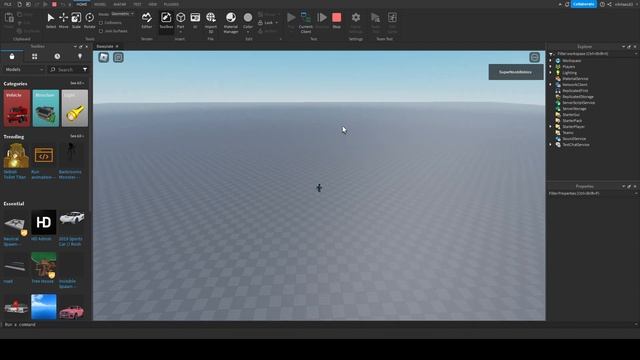Choose the Scale tool

(x=76, y=20)
